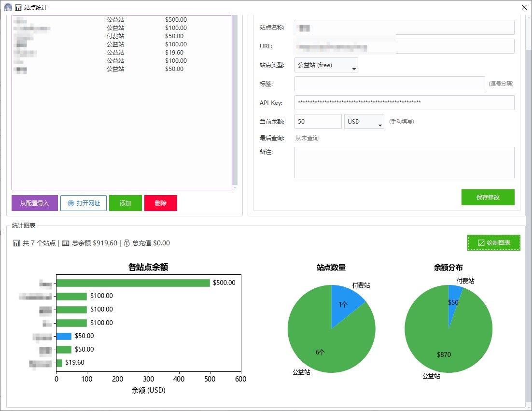Click the 保存修改 button

click(x=488, y=197)
